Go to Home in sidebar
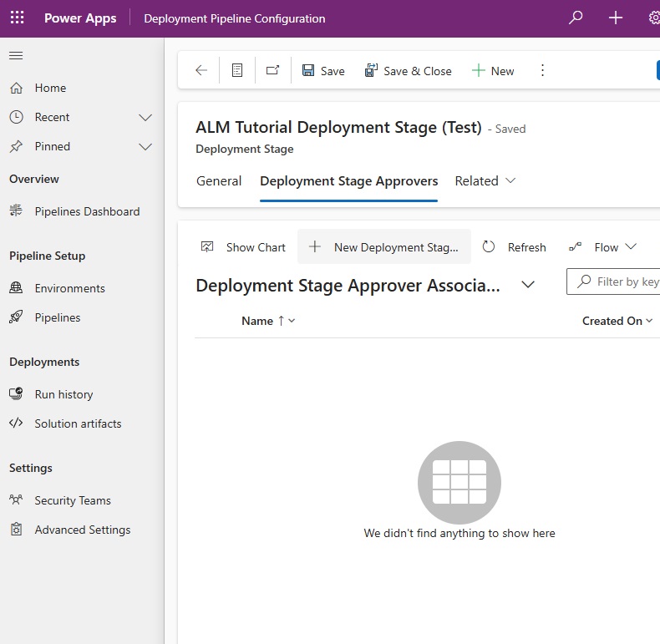This screenshot has height=644, width=660. [x=50, y=88]
